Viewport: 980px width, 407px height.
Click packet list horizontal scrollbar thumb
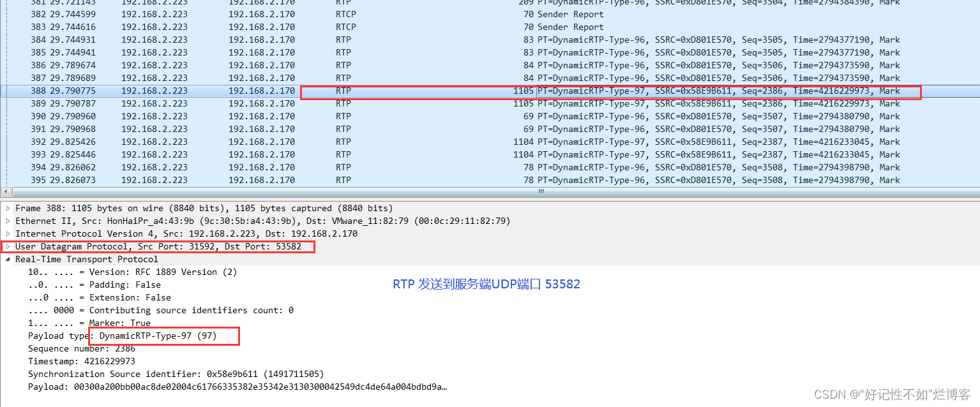pos(541,191)
